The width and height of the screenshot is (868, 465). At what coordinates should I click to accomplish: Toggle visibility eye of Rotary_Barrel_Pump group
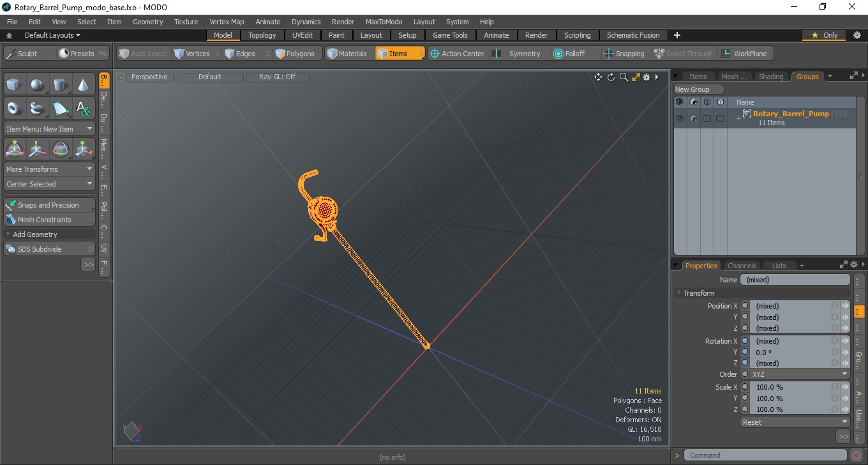click(680, 118)
